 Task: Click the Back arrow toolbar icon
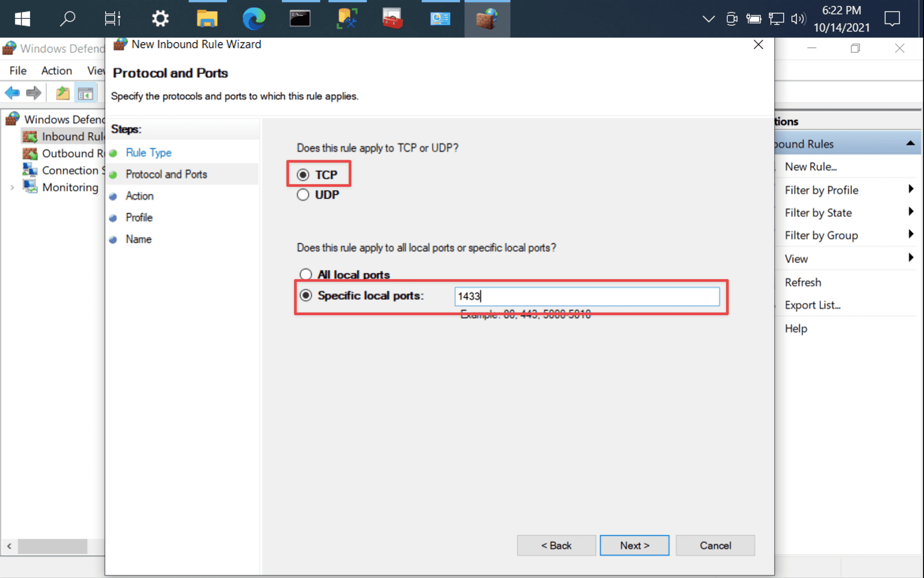coord(12,93)
